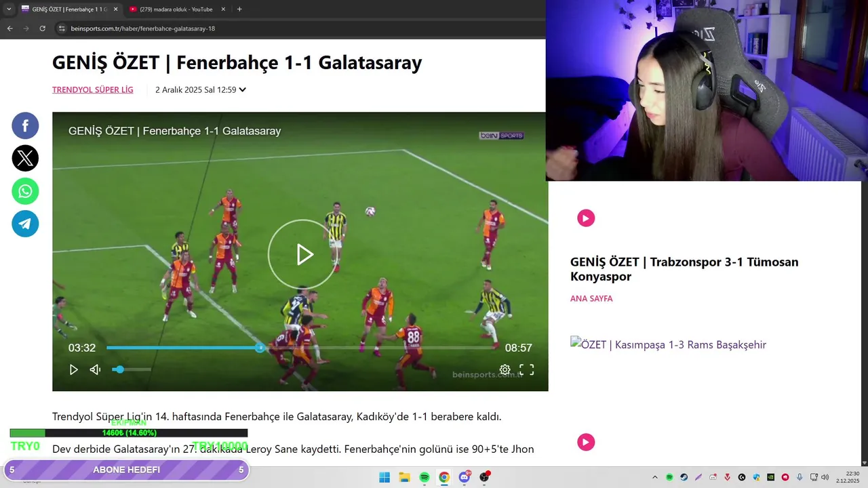Click the large center play button on video
Image resolution: width=868 pixels, height=488 pixels.
point(302,254)
